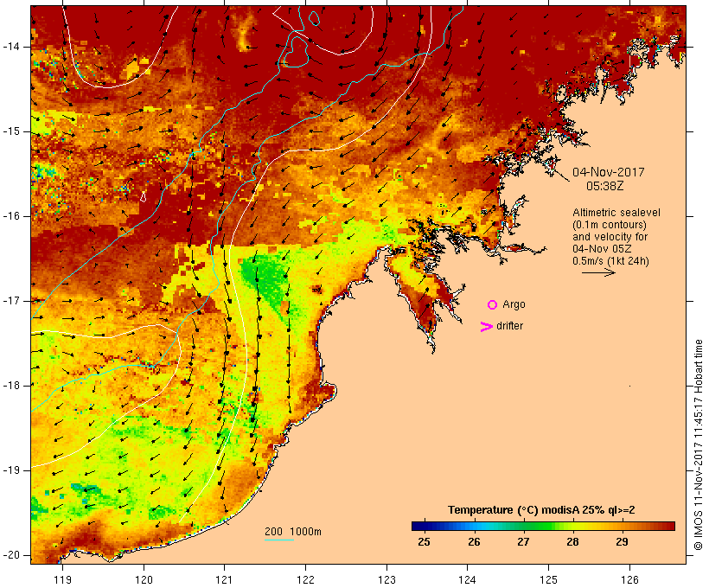Viewport: 709px width, 588px height.
Task: Click the longitude axis label '122'
Action: (305, 579)
